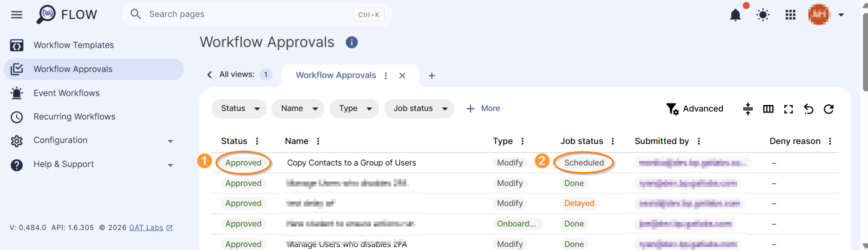Click the Workflow Templates sidebar icon
Image resolution: width=868 pixels, height=250 pixels.
point(17,45)
